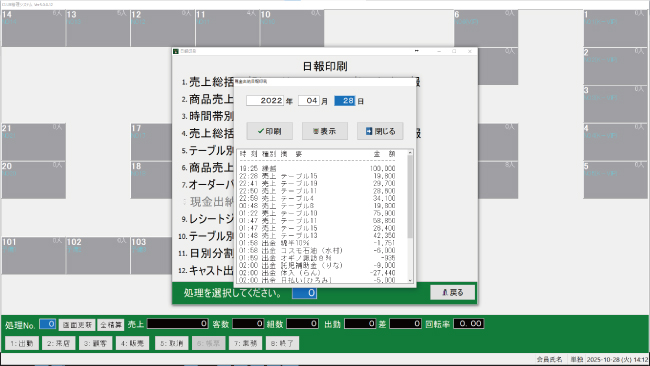Click the 表示 display button

point(325,131)
